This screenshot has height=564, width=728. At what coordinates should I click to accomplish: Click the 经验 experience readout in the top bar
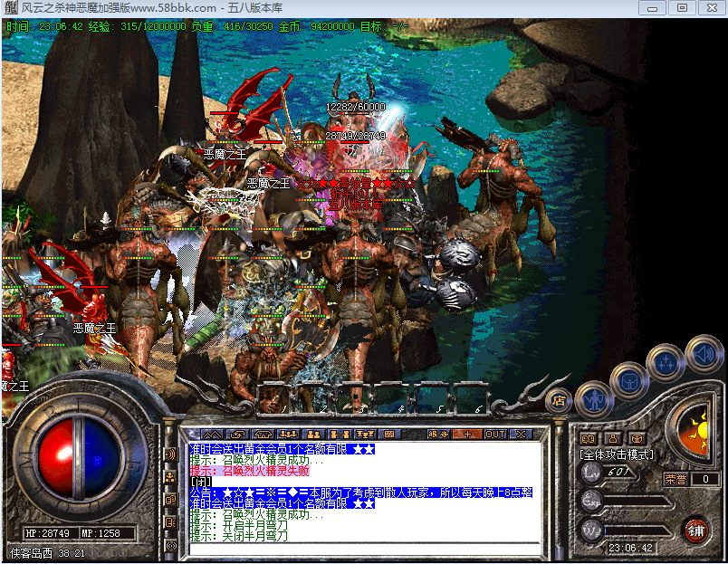pos(138,26)
